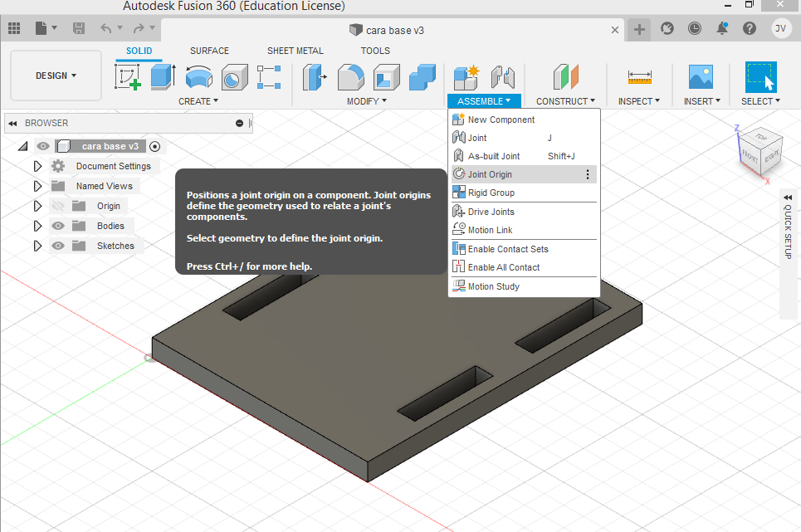Hide the Bodies folder

coord(58,226)
